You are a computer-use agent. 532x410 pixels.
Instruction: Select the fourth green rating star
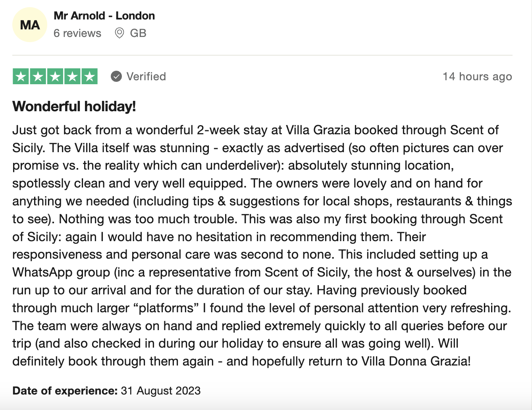click(x=72, y=76)
